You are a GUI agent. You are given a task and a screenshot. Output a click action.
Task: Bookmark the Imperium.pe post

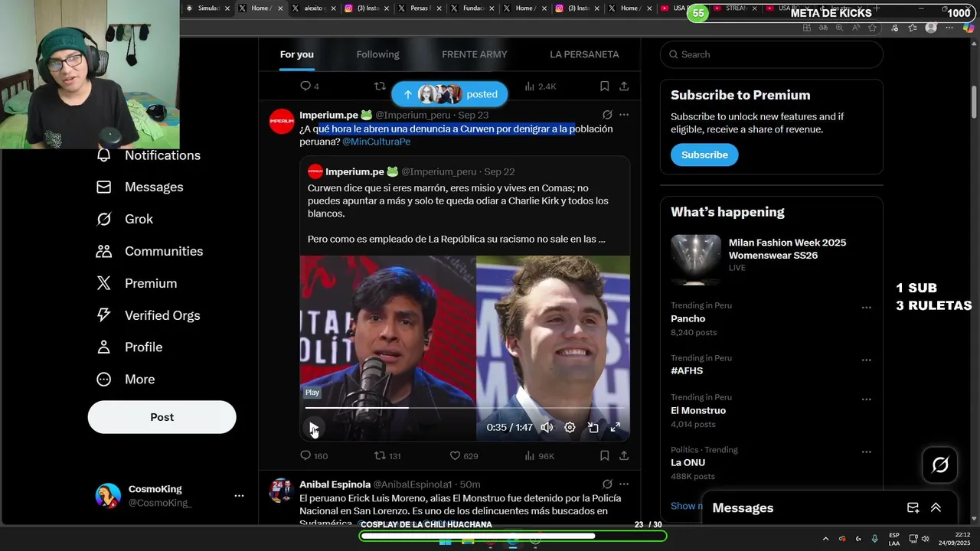click(x=604, y=455)
